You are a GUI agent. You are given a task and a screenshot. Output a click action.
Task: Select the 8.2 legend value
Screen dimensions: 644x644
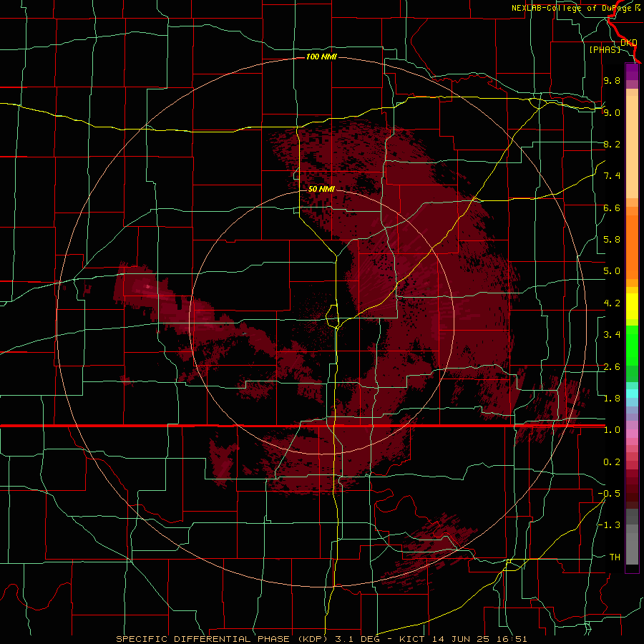point(612,144)
